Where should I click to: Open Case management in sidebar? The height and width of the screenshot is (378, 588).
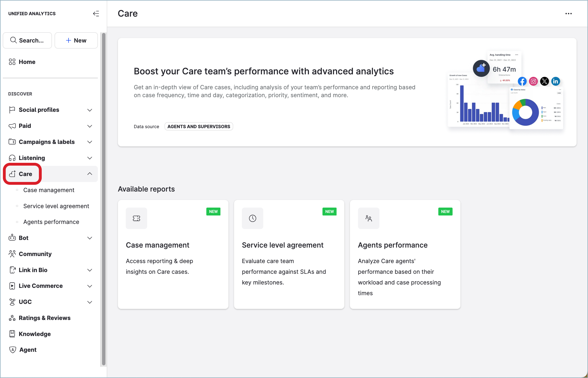tap(49, 190)
